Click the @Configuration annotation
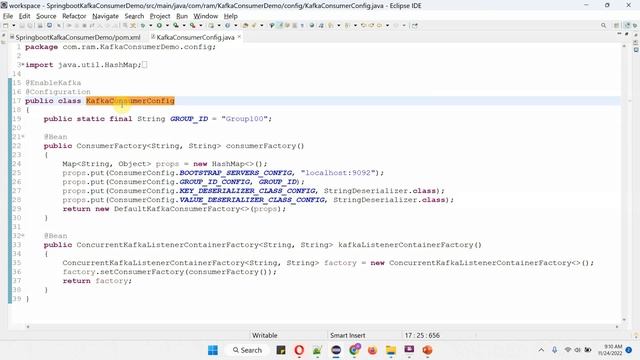Image resolution: width=640 pixels, height=360 pixels. point(58,91)
